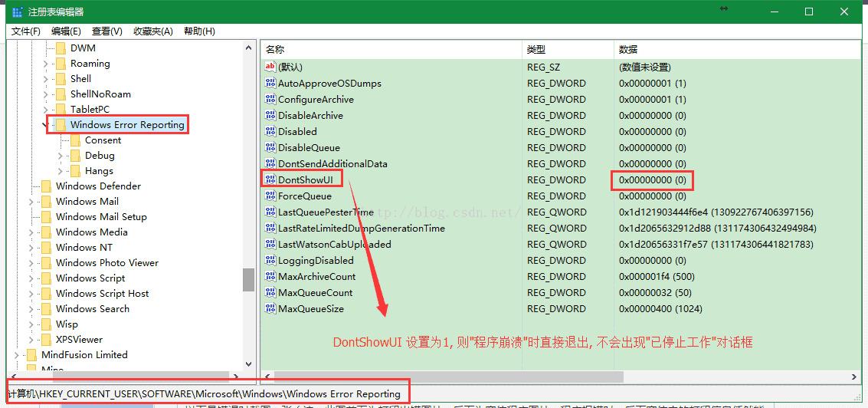
Task: Click the DWORD icon beside ForceQueue
Action: (270, 196)
